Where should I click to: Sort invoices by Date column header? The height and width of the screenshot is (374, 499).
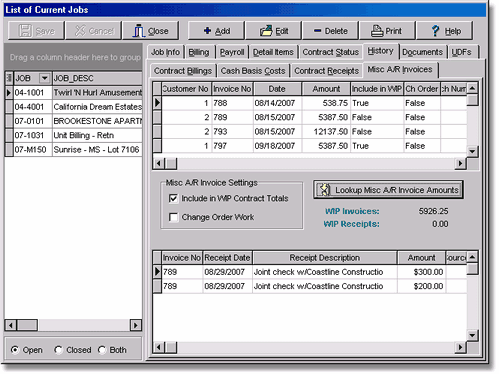pyautogui.click(x=277, y=89)
